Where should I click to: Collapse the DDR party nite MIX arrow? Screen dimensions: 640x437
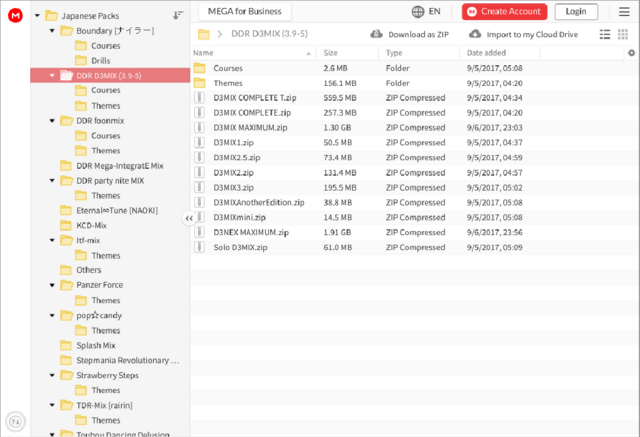coord(52,181)
